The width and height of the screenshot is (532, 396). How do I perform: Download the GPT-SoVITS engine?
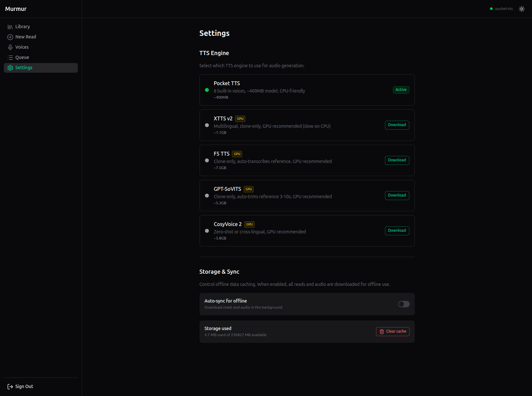coord(397,195)
